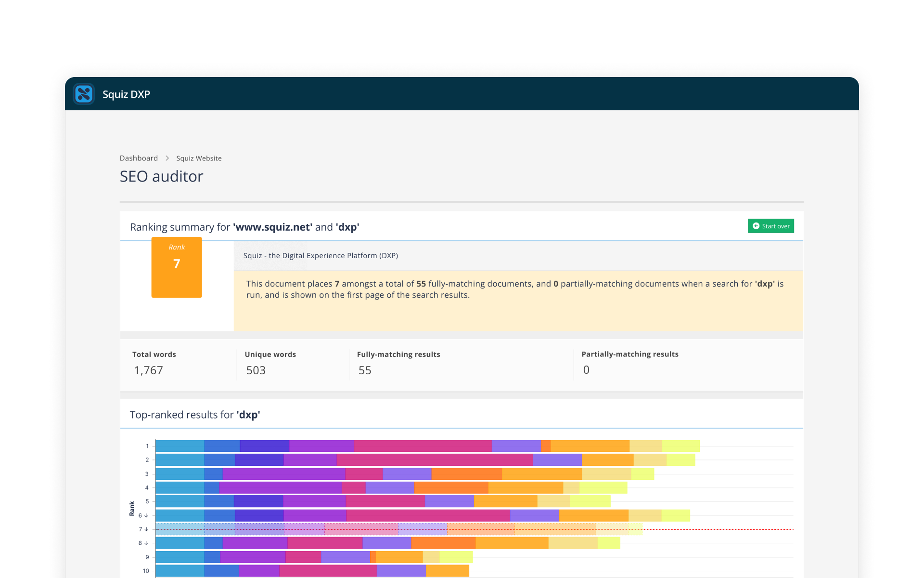Click the Squiz DXP header title
This screenshot has height=578, width=924.
pyautogui.click(x=126, y=94)
